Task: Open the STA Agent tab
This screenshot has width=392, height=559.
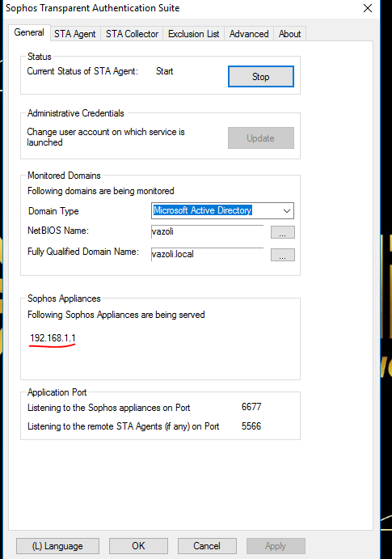Action: [75, 34]
